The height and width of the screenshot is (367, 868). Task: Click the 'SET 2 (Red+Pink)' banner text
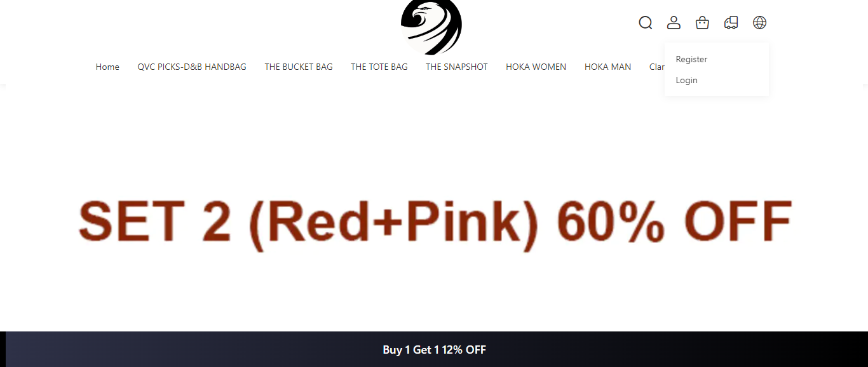pos(308,223)
